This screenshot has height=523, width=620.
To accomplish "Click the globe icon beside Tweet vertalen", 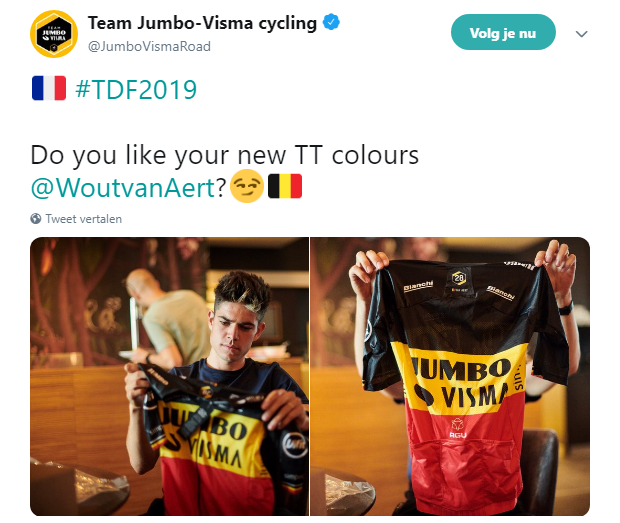I will pos(36,219).
